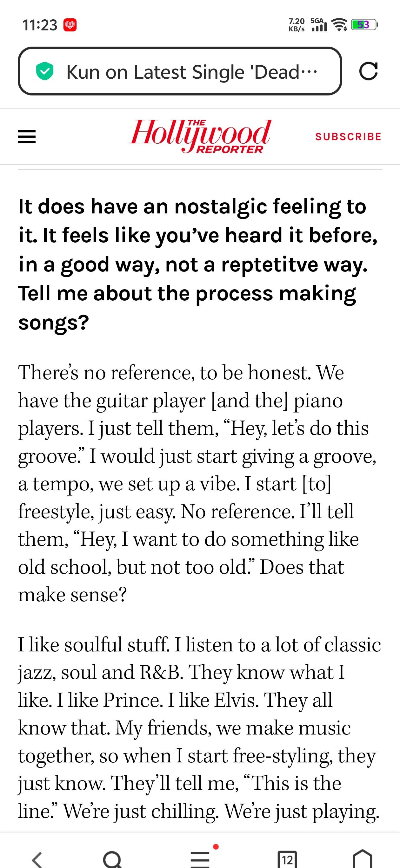Screen dimensions: 400x868
Task: Tap the 5G signal strength indicator
Action: [x=319, y=25]
